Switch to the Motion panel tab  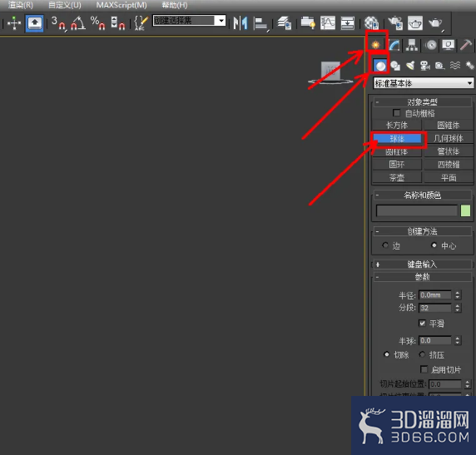point(431,45)
